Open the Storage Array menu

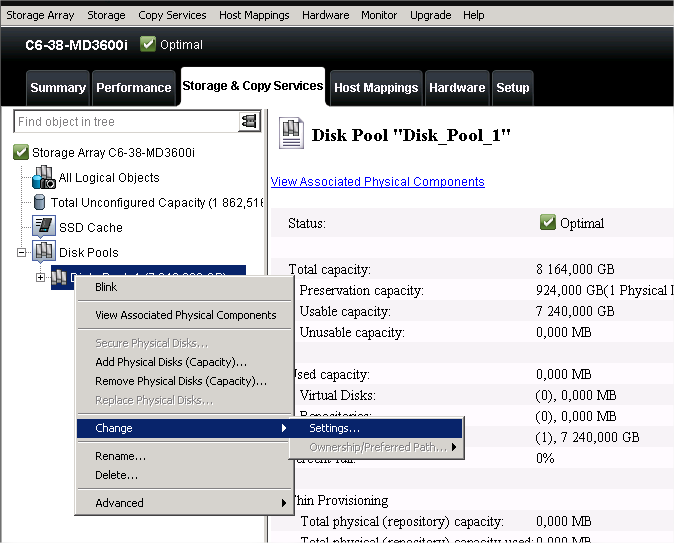pyautogui.click(x=40, y=15)
